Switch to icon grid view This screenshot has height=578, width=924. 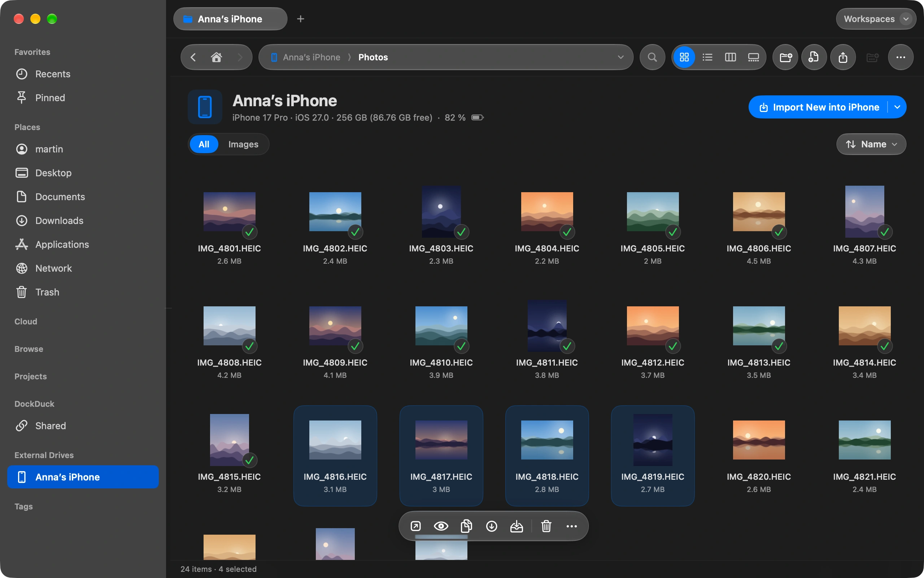[684, 57]
